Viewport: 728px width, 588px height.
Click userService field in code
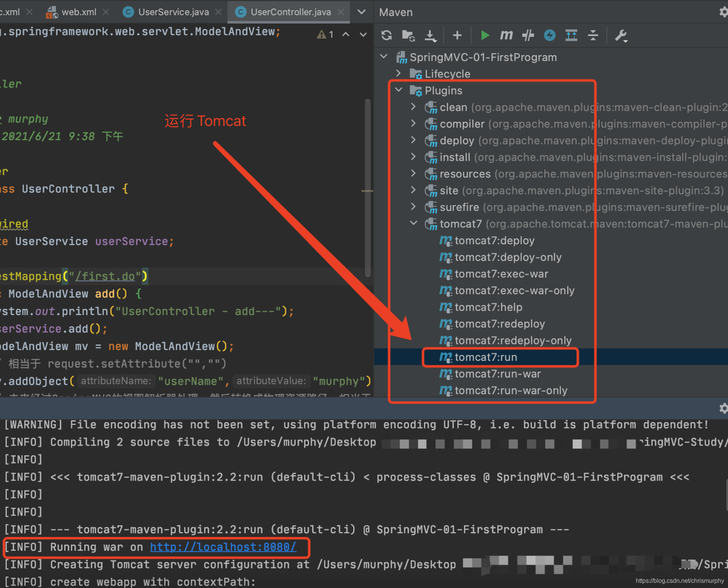[131, 241]
